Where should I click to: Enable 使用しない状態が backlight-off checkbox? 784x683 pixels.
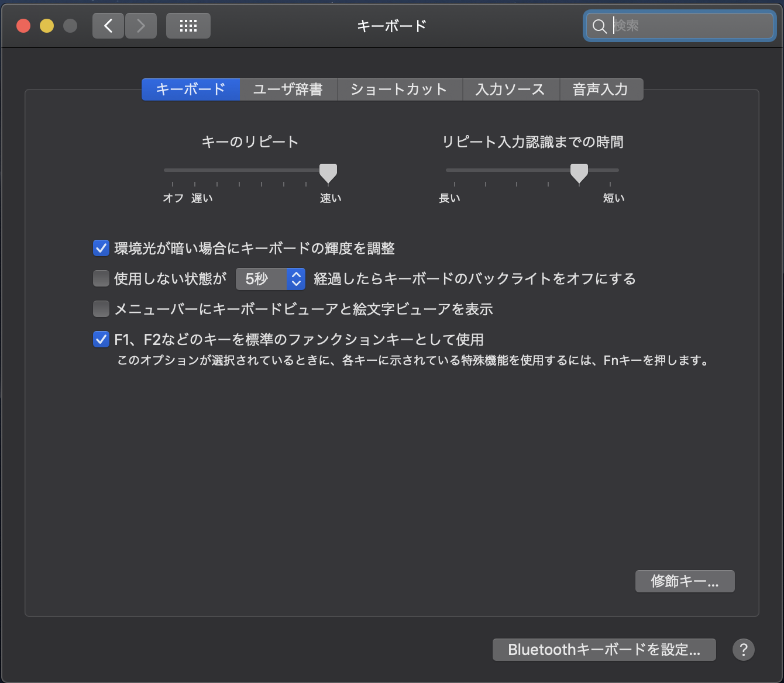101,278
